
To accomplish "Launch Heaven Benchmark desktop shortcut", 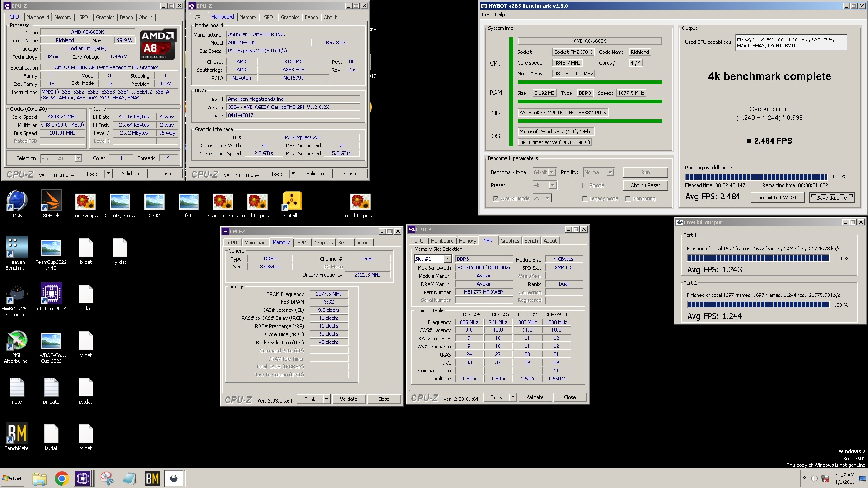I will click(x=17, y=253).
